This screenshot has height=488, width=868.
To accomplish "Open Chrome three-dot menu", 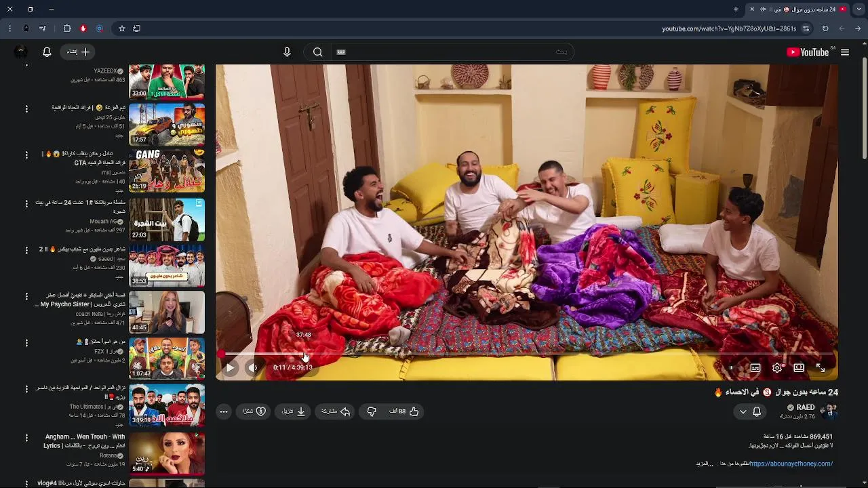I will click(9, 28).
